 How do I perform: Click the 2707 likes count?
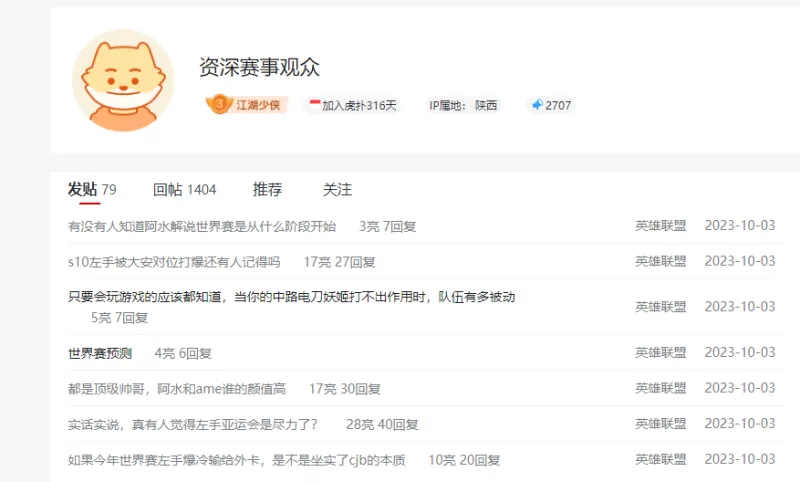pos(558,105)
